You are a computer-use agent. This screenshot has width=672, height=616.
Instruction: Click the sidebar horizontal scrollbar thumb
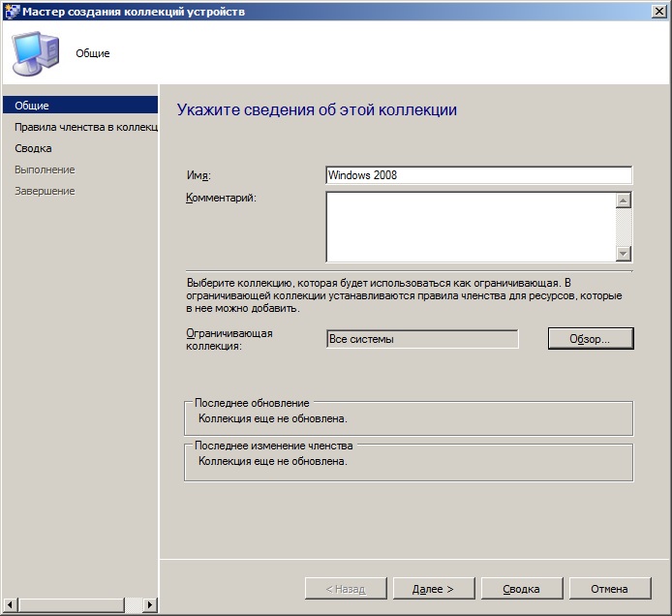[x=72, y=604]
